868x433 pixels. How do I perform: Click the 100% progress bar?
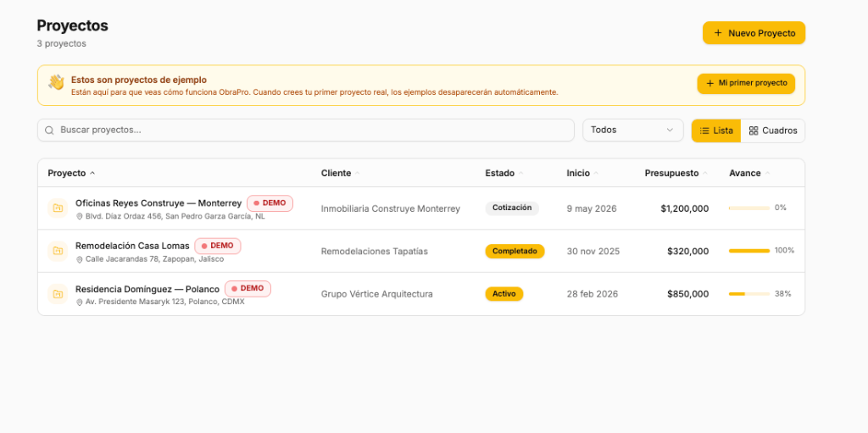(749, 251)
